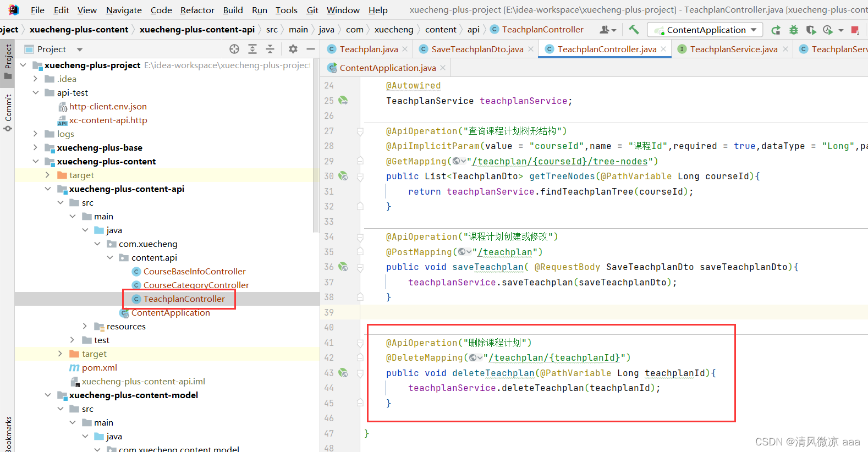Collapse the api-test folder
The height and width of the screenshot is (452, 868).
[x=36, y=92]
